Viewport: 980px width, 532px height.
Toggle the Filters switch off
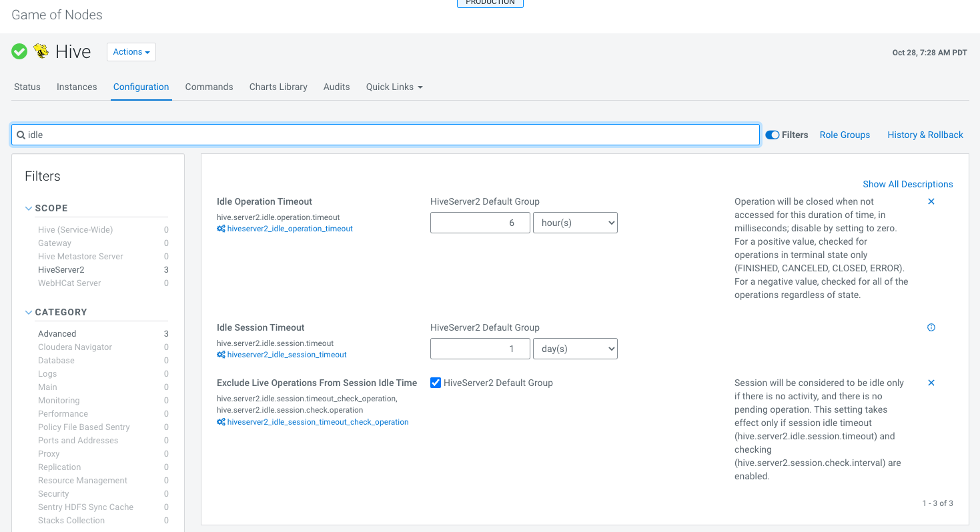click(x=772, y=134)
